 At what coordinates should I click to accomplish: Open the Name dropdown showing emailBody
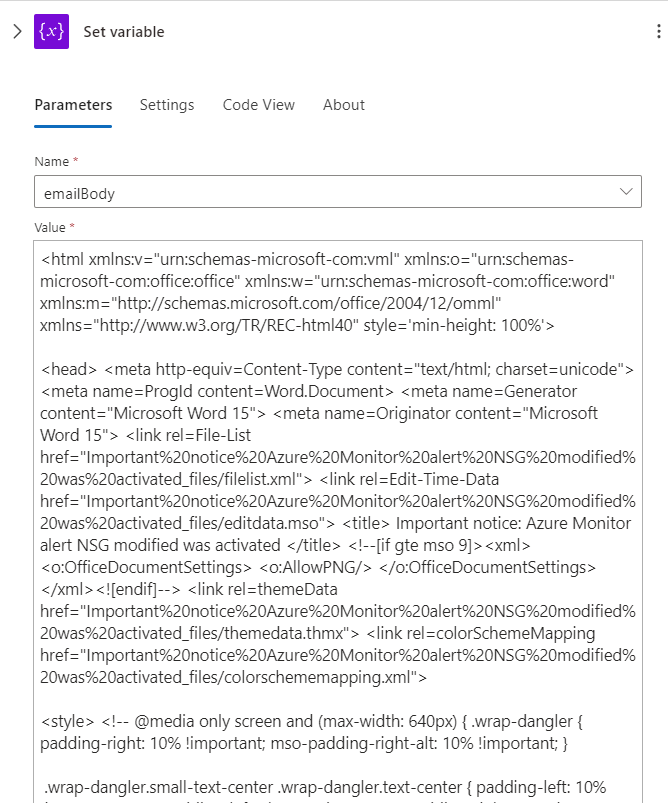[320, 191]
